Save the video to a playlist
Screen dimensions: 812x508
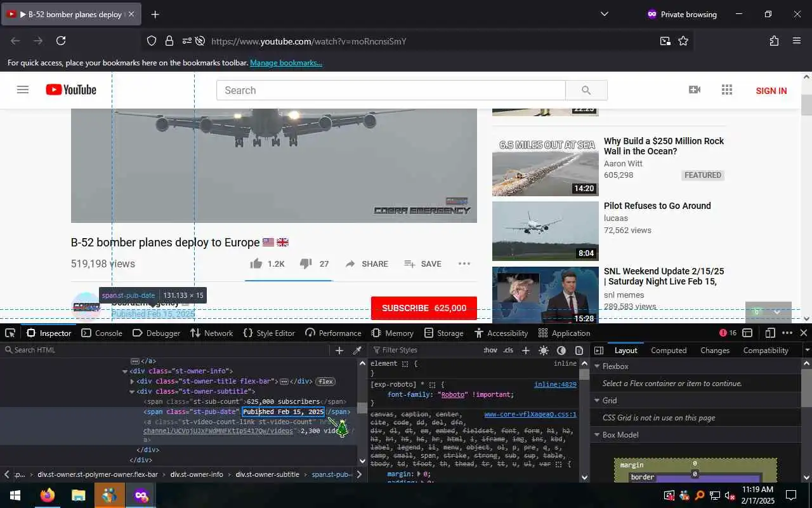[x=422, y=264]
